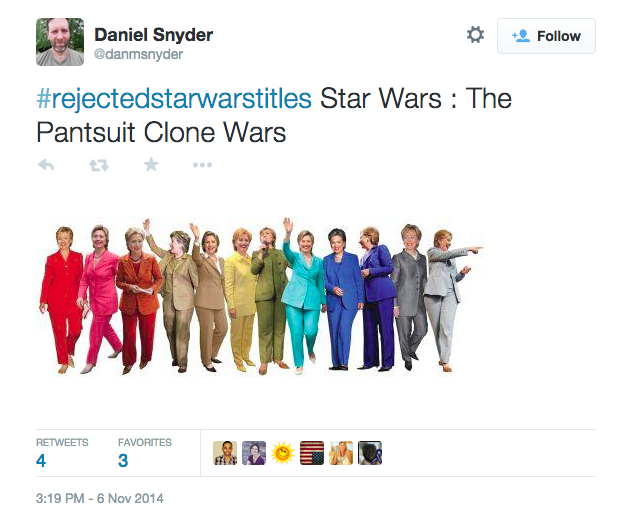The image size is (633, 531).
Task: Retweet using the retweet arrows icon
Action: pyautogui.click(x=99, y=165)
